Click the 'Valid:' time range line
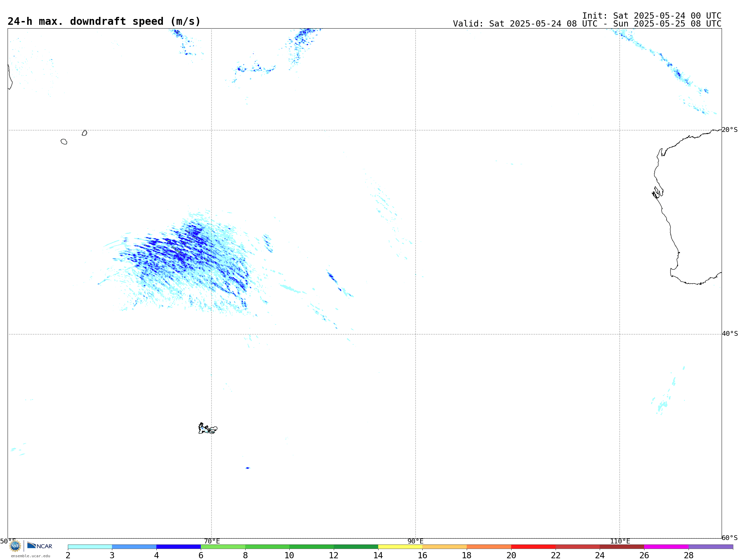Viewport: 744px width, 560px height. pos(587,24)
